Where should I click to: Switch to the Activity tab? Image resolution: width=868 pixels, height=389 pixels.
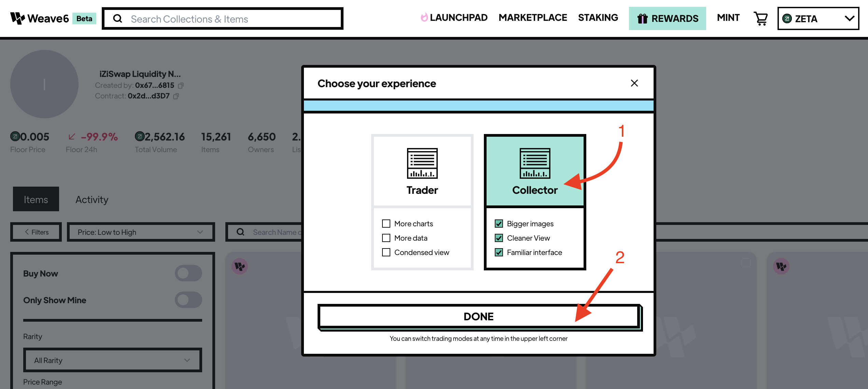point(92,199)
